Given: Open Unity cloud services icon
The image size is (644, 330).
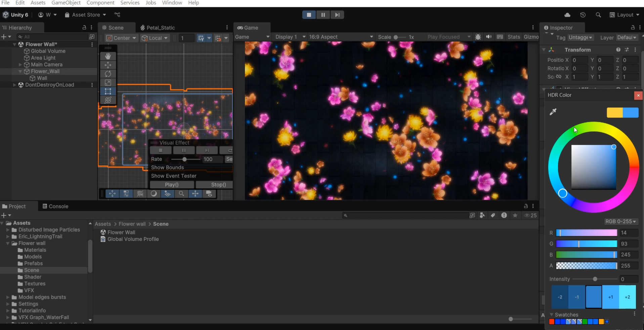Looking at the screenshot, I should (567, 15).
